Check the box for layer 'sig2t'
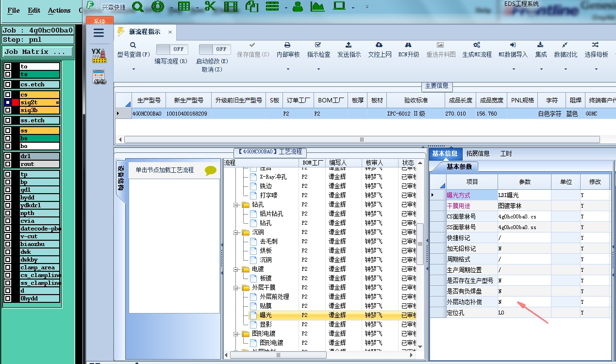Viewport: 616px width, 364px height. point(8,102)
